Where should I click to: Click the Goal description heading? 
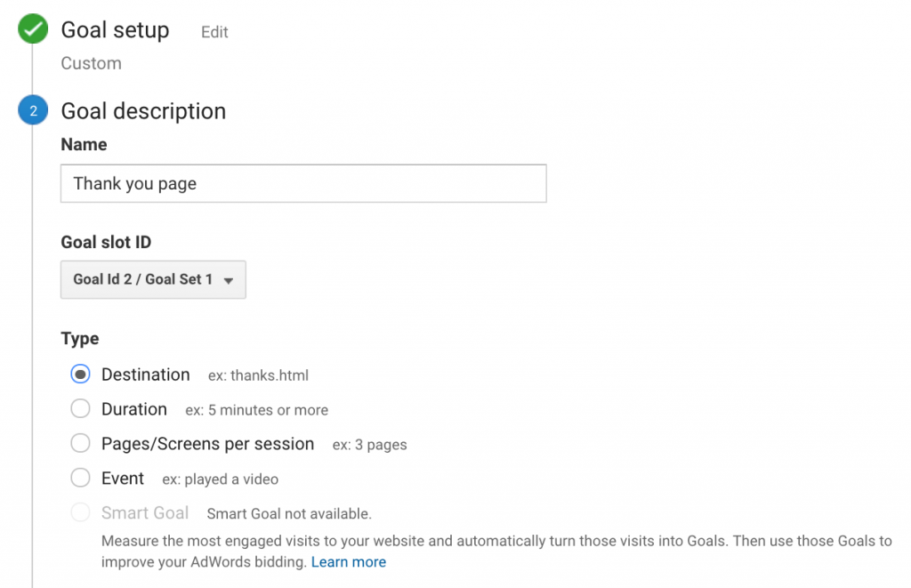pos(143,111)
